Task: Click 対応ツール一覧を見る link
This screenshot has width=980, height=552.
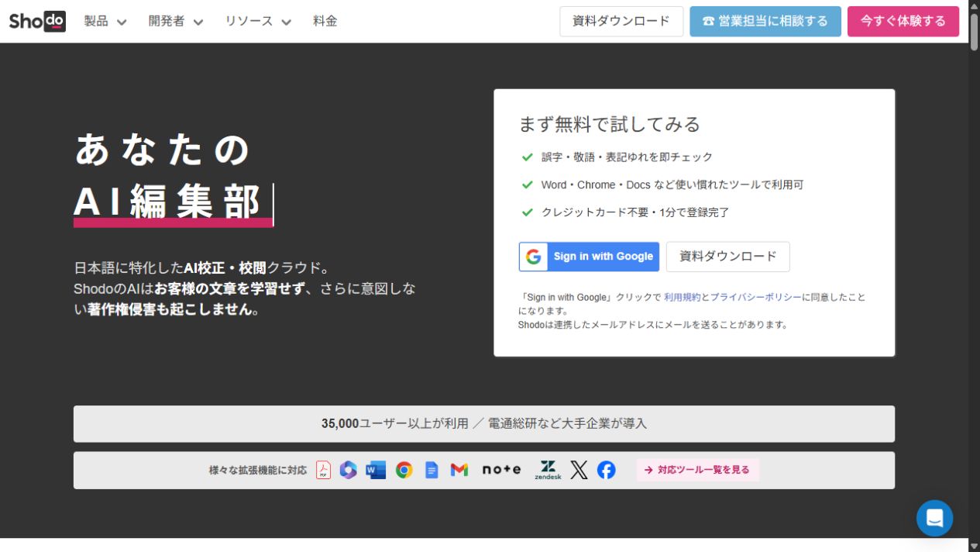Action: tap(698, 470)
